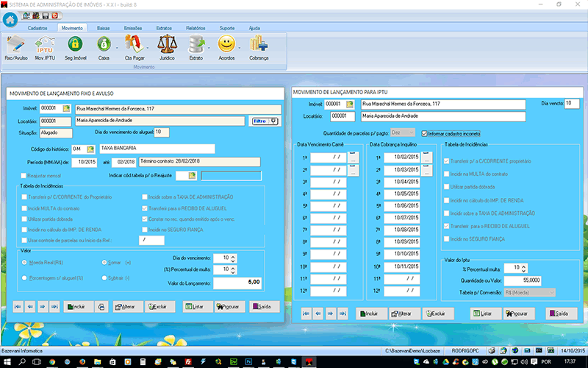Image resolution: width=588 pixels, height=368 pixels.
Task: Click Quantidade ou Valor field in IPTU window
Action: click(x=523, y=280)
